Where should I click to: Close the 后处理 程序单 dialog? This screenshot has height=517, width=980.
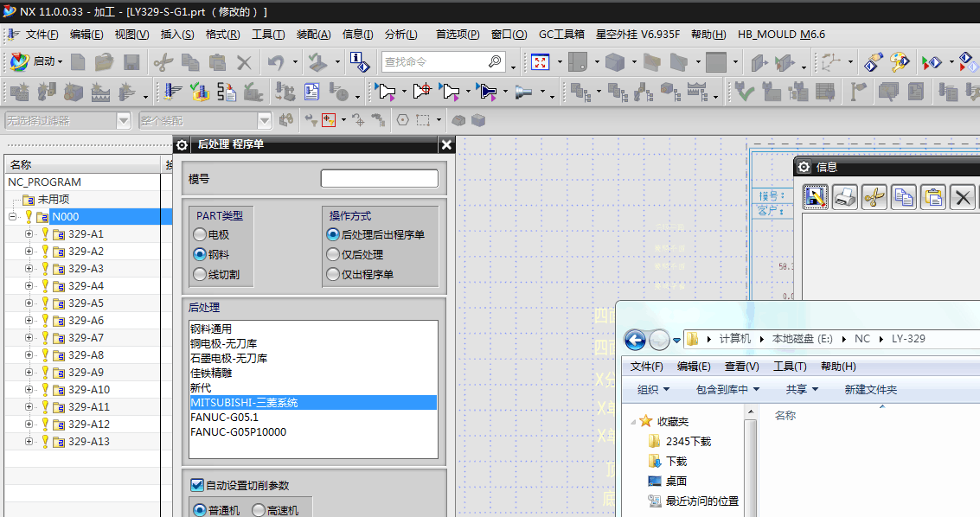tap(446, 145)
